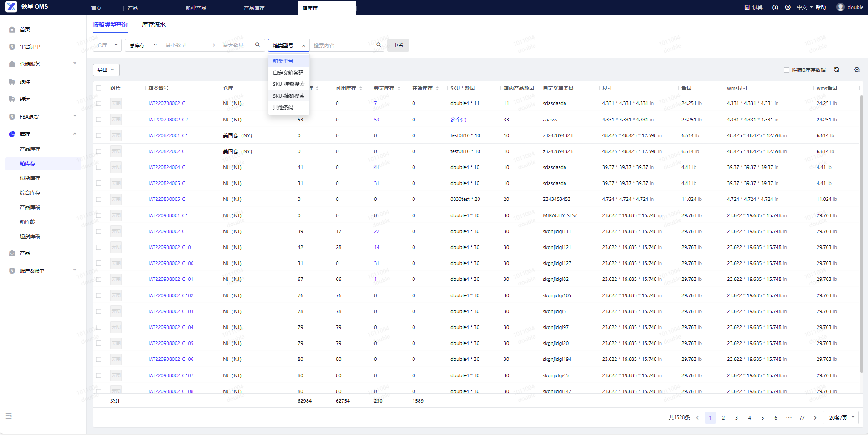
Task: Check row IAT220830005-C1
Action: (99, 200)
